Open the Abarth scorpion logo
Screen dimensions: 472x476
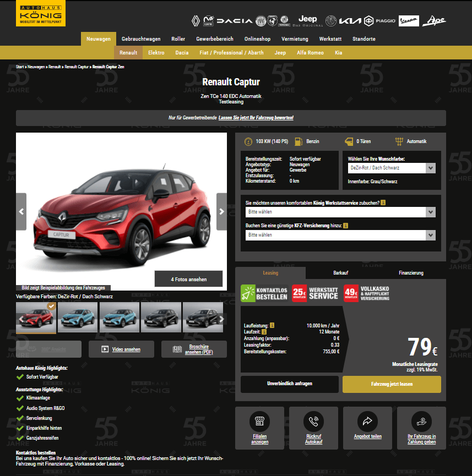coord(272,21)
